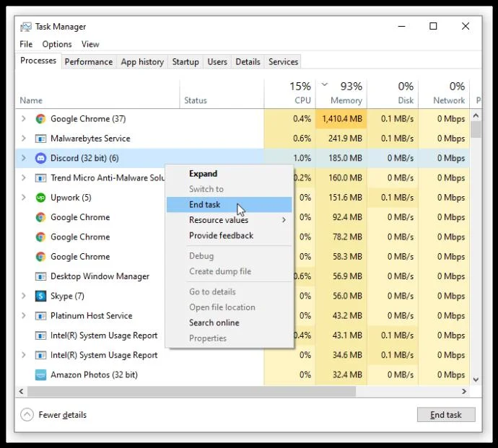The width and height of the screenshot is (498, 448).
Task: Open the Resource values submenu arrow
Action: pos(284,220)
